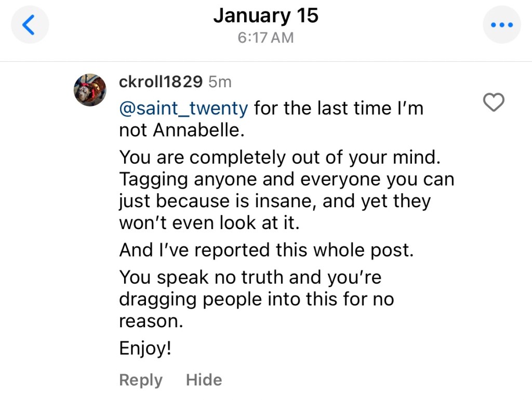Screen dimensions: 532x400
Task: Open ckroll1829's profile picture
Action: pyautogui.click(x=90, y=90)
